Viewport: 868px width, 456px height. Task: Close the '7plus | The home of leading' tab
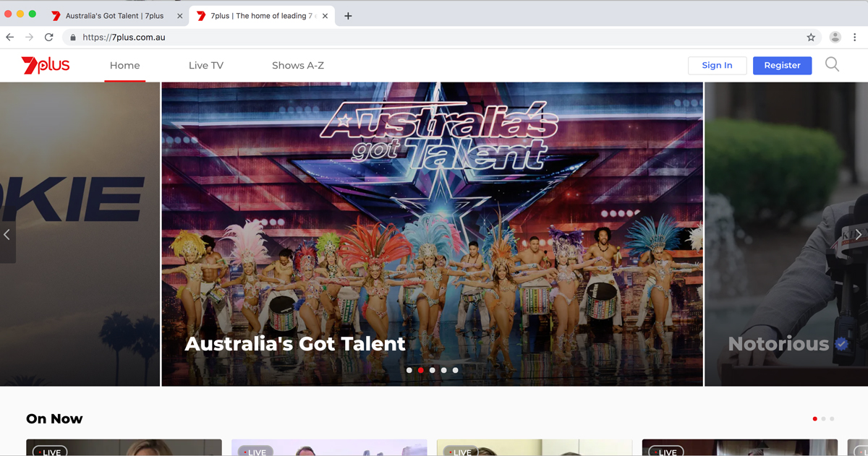tap(324, 16)
